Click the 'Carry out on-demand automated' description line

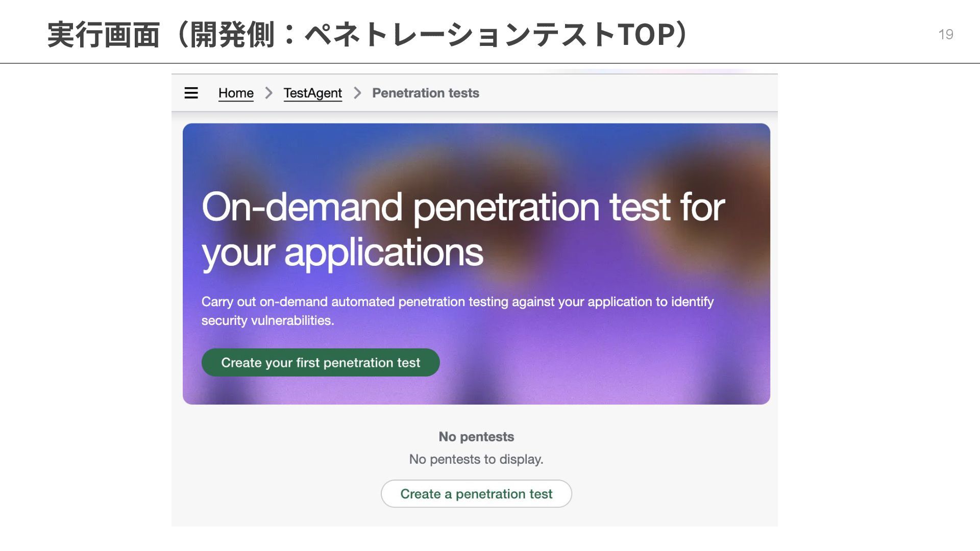click(457, 302)
